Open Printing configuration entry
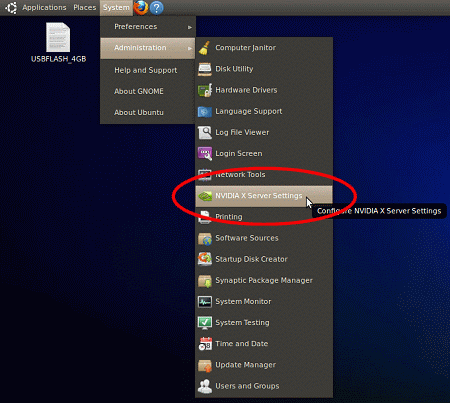The image size is (450, 403). (264, 217)
